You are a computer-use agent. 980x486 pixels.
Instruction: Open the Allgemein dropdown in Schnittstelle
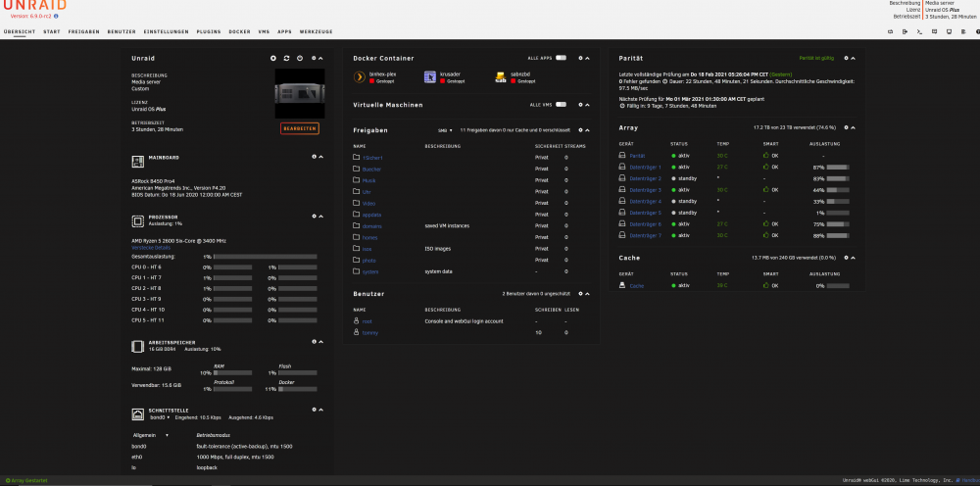151,435
